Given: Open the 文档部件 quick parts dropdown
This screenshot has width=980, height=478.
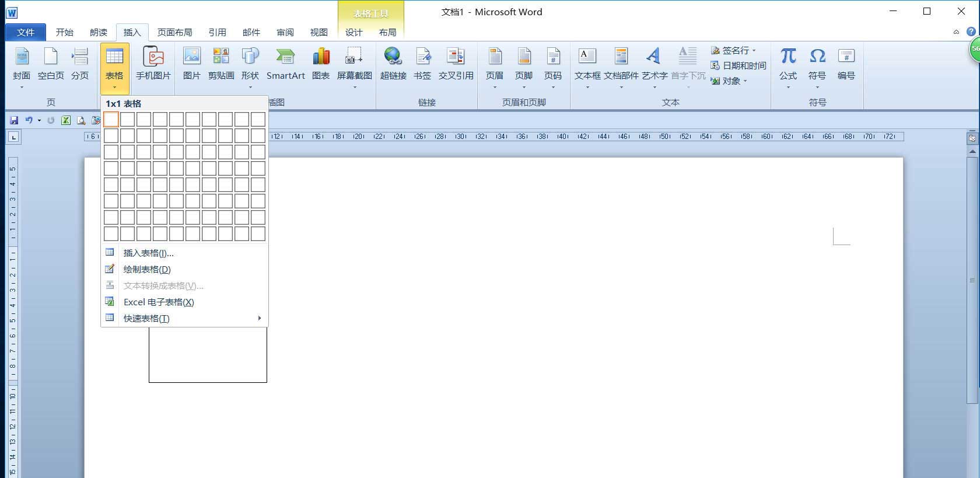Looking at the screenshot, I should 621,68.
